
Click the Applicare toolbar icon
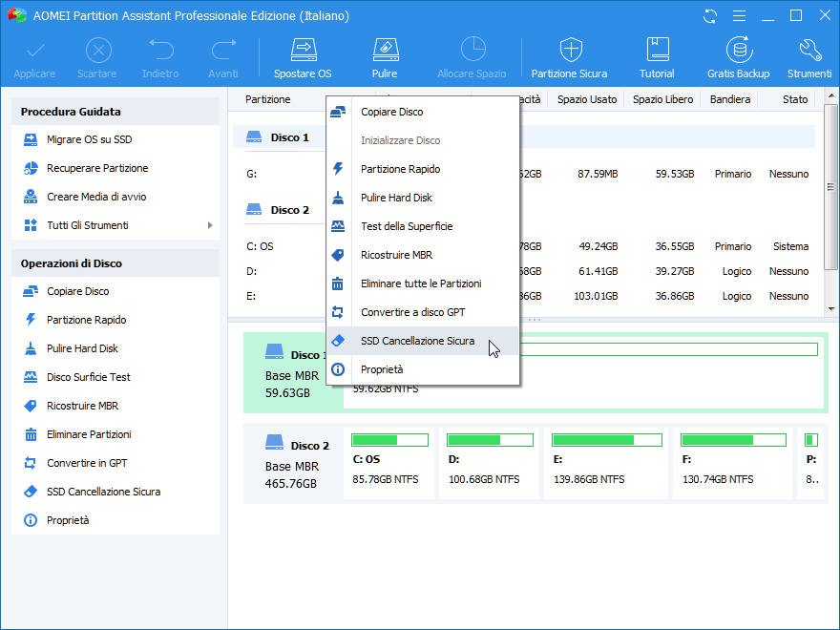click(x=34, y=58)
